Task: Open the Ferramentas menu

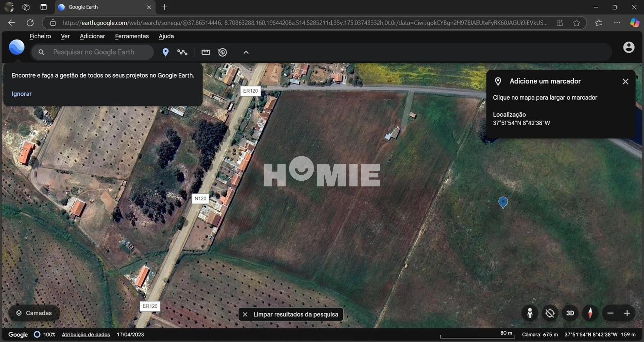Action: 131,36
